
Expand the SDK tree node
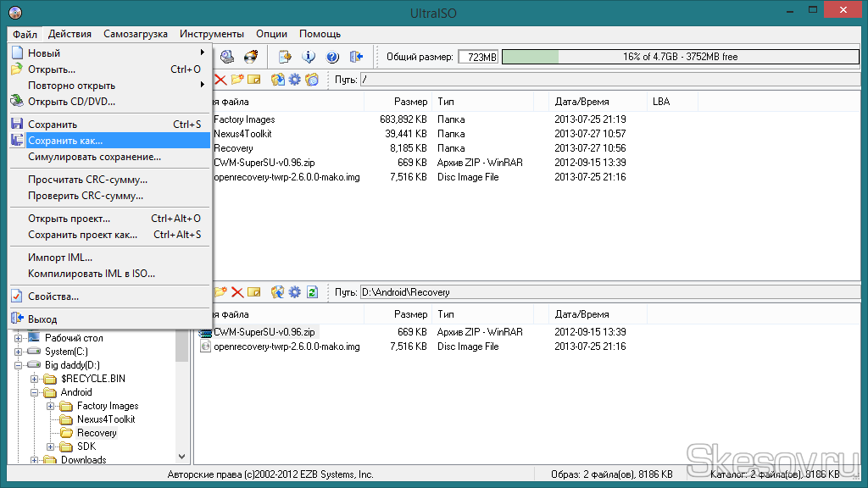click(x=50, y=446)
